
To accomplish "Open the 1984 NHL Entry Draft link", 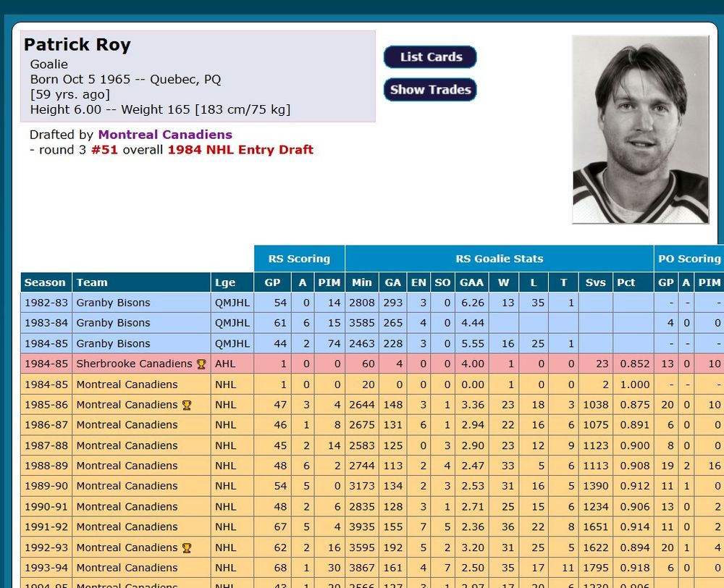I will coord(240,150).
